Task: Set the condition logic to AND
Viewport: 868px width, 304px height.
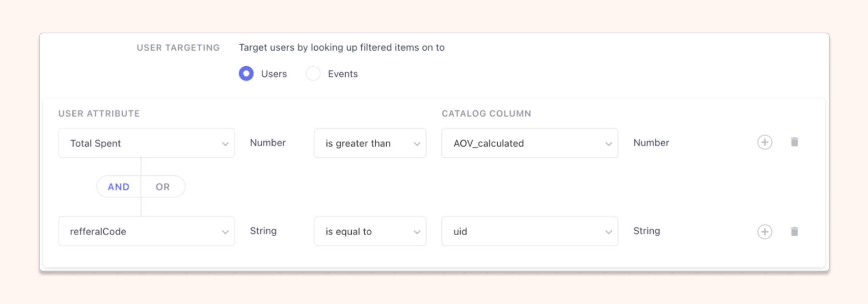Action: coord(119,187)
